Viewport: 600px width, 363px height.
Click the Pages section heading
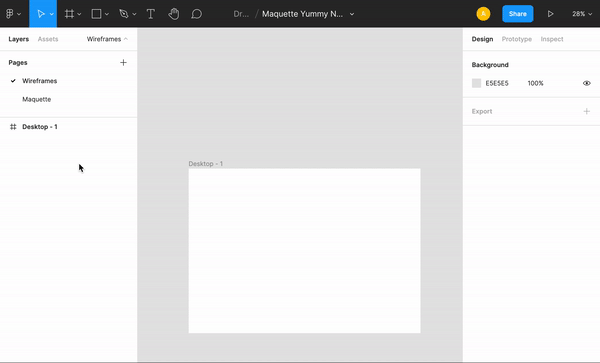coord(18,62)
